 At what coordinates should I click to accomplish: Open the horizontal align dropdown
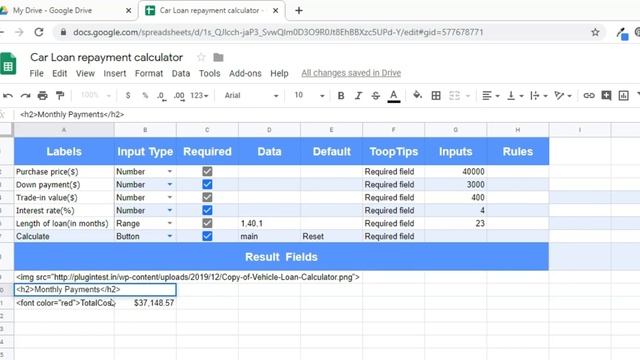click(491, 96)
